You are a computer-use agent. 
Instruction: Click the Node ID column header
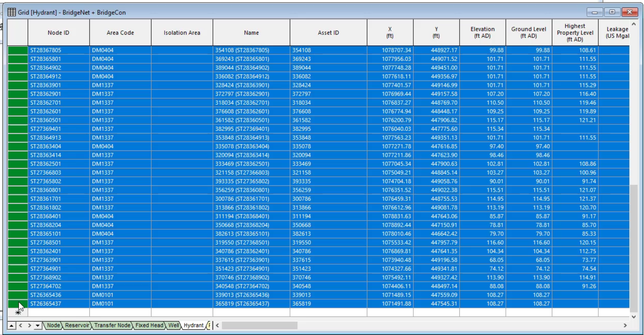(59, 32)
